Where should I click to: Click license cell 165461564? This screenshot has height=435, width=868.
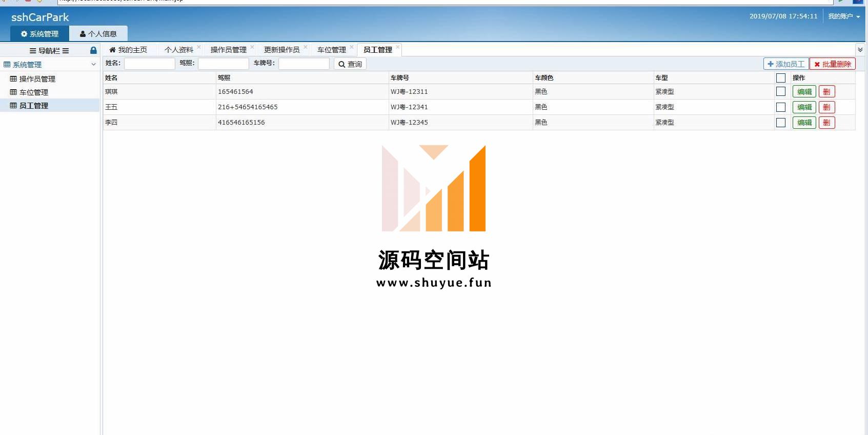pos(235,92)
